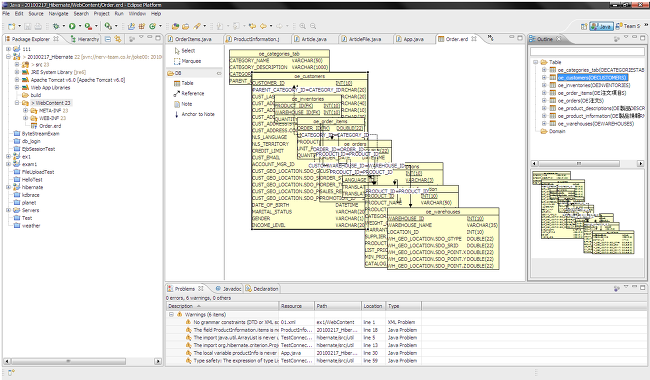Click Collapse All in Package Explorer
The image size is (650, 380).
point(108,39)
